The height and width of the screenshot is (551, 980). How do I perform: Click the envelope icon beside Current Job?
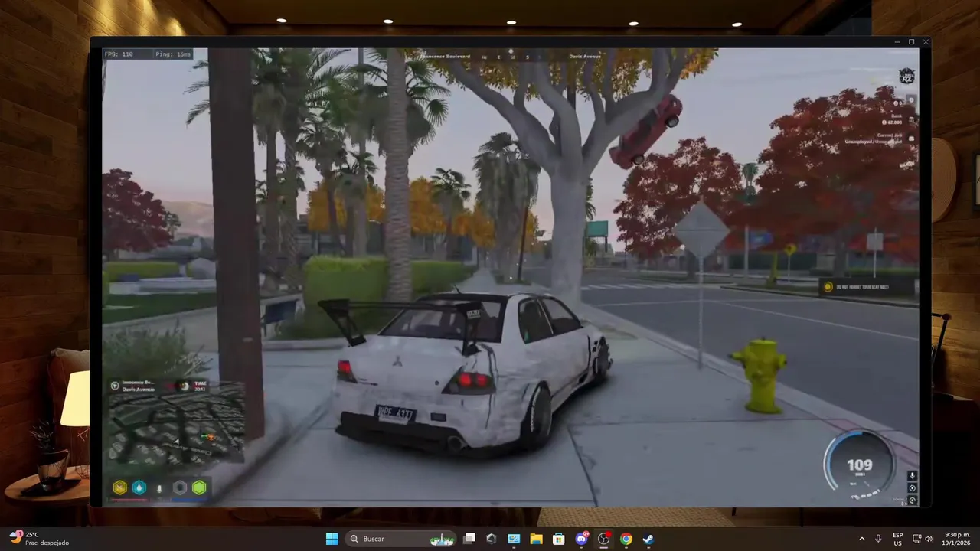[911, 139]
